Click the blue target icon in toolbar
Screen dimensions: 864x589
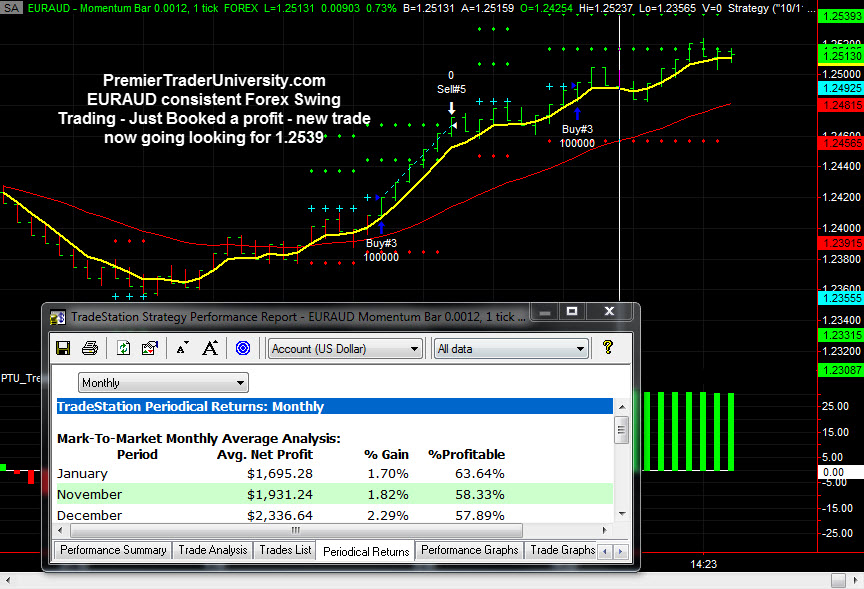(x=243, y=348)
